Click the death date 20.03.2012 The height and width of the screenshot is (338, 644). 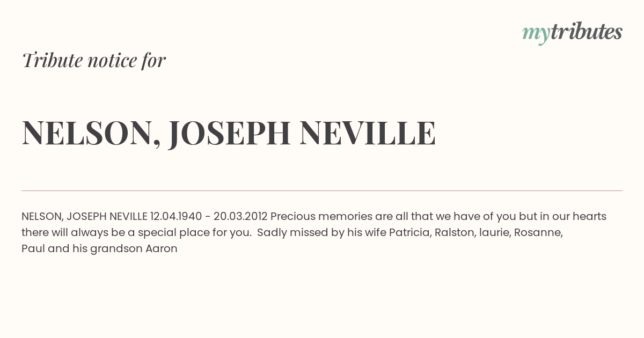(240, 217)
